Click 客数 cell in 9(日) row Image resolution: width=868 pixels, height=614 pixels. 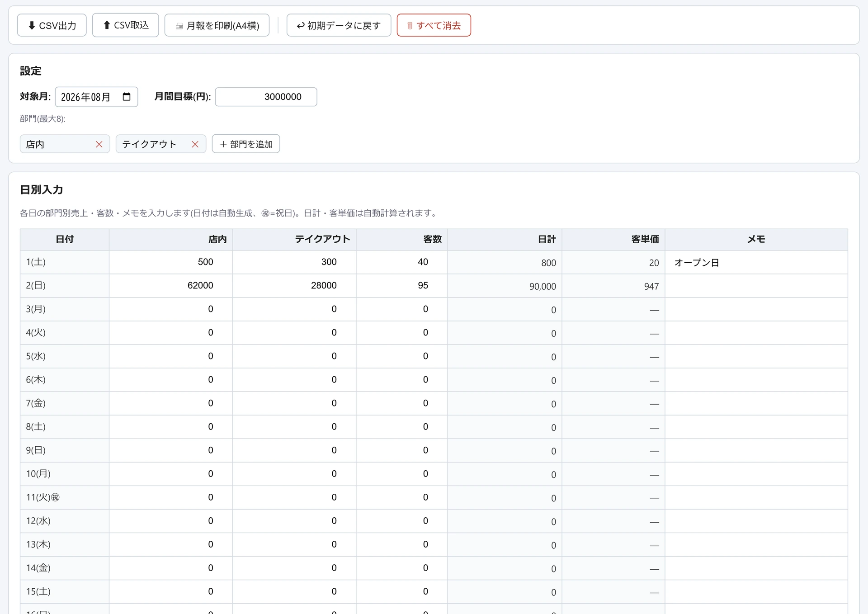[x=402, y=450]
